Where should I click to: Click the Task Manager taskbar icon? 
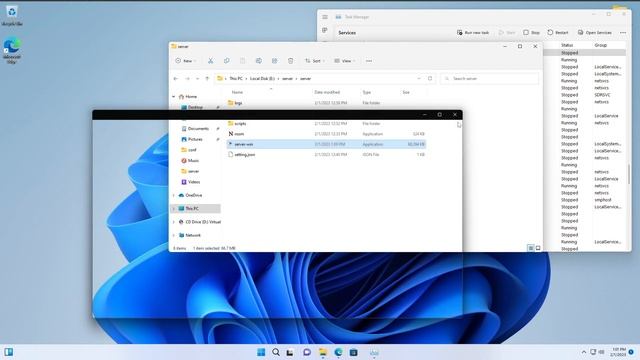374,352
